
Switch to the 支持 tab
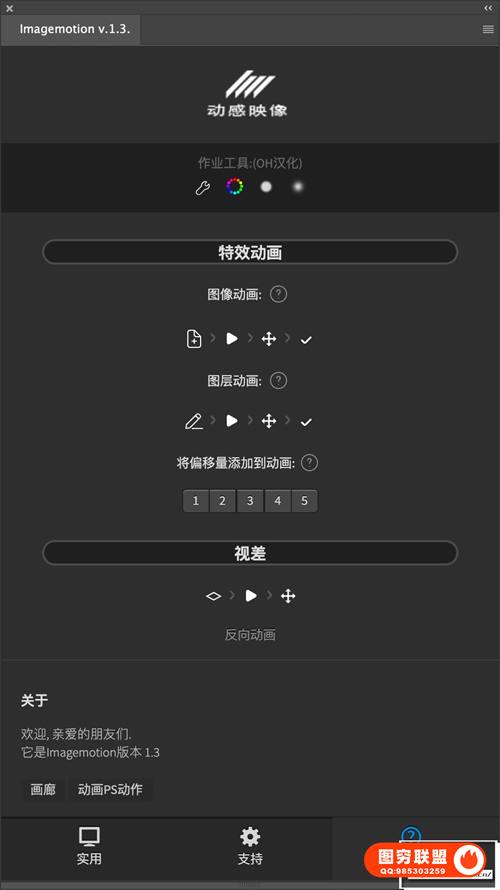250,846
